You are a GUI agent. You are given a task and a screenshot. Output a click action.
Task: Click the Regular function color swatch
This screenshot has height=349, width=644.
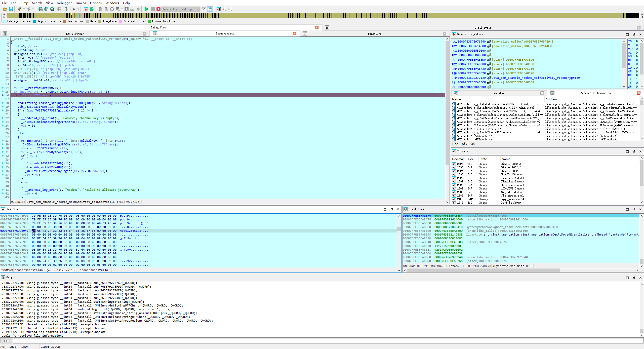pos(35,21)
